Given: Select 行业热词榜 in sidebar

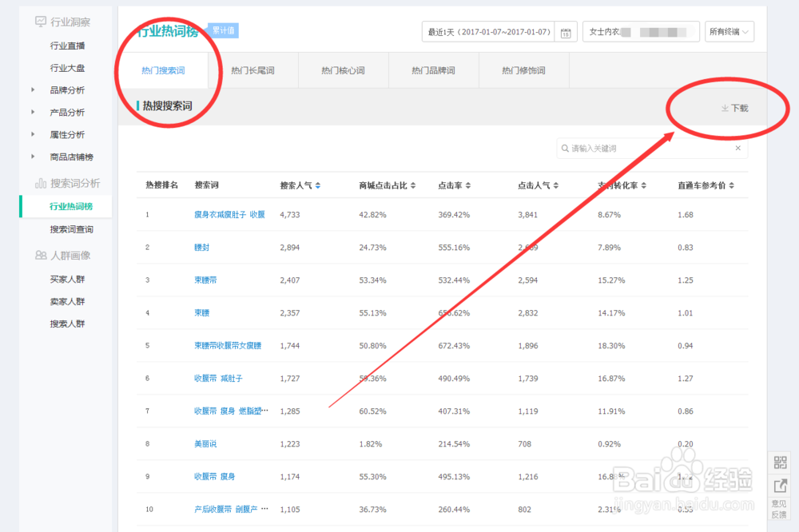Looking at the screenshot, I should (71, 206).
